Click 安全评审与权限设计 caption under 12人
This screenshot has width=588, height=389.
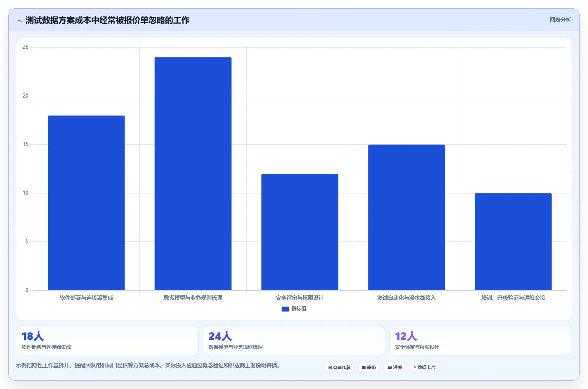coord(417,347)
